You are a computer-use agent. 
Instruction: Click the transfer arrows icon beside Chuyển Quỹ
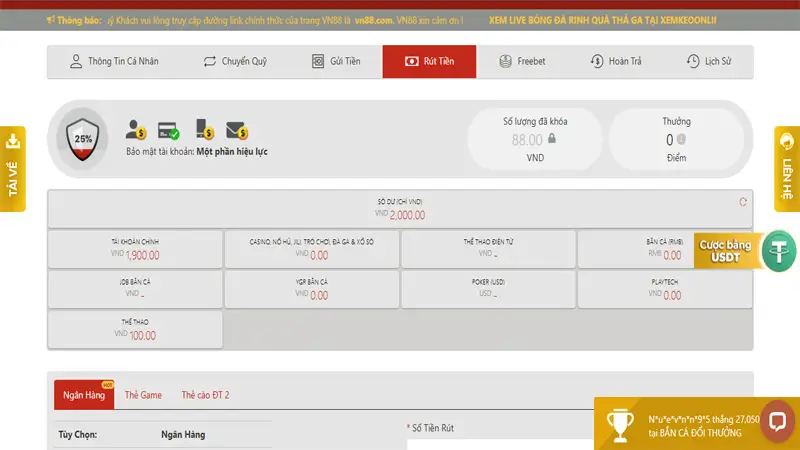click(210, 61)
